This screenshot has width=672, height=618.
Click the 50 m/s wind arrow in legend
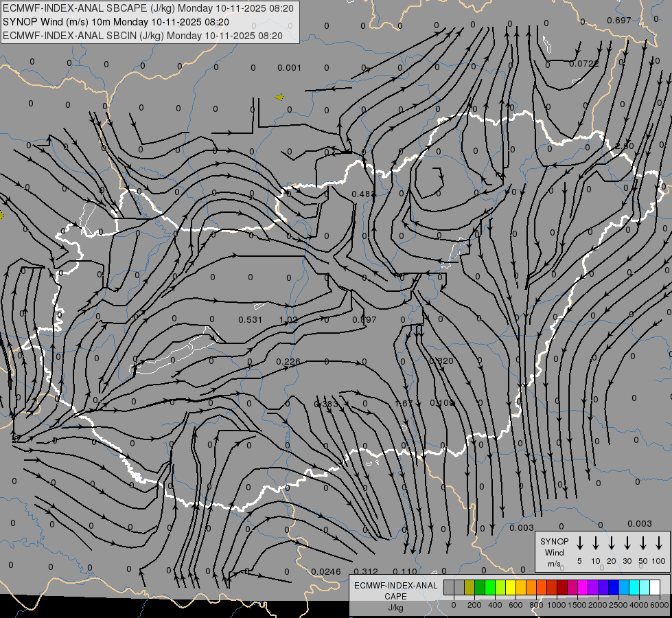tap(643, 543)
